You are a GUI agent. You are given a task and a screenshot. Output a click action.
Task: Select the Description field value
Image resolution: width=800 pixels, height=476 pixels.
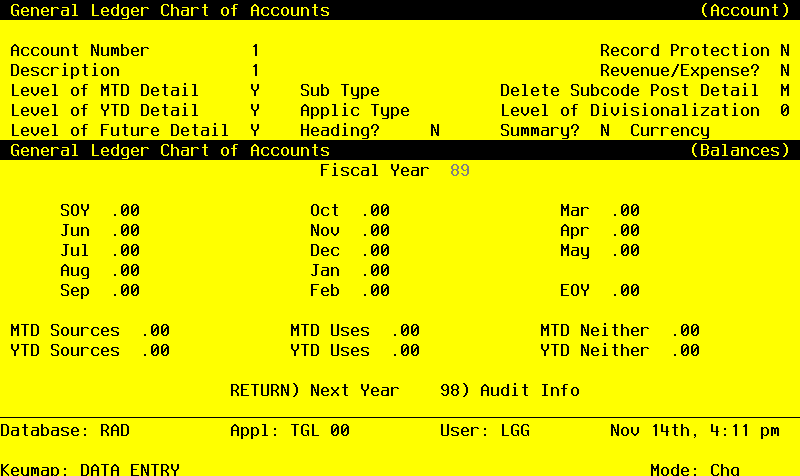coord(255,70)
